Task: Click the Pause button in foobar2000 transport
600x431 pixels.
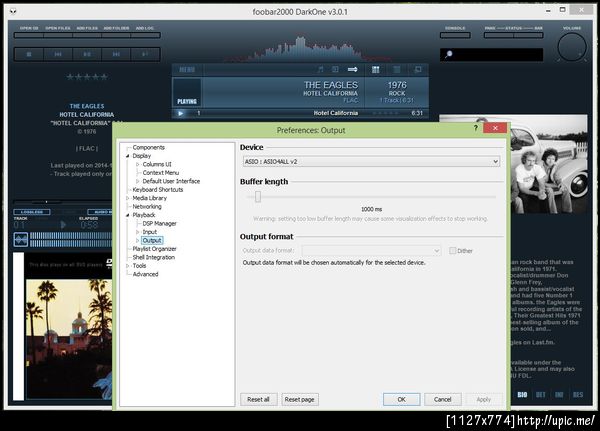Action: click(87, 54)
